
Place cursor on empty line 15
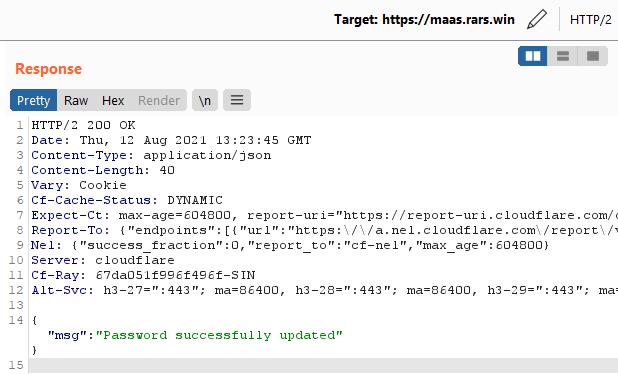(x=323, y=365)
